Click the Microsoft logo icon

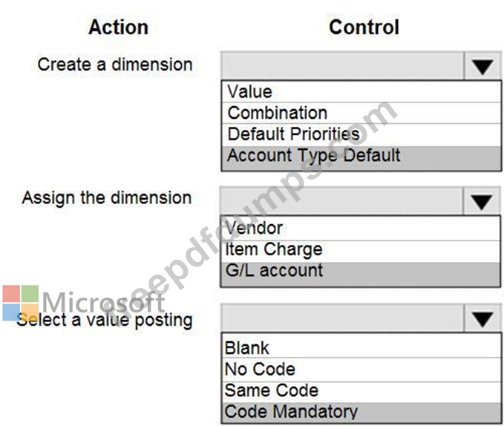click(x=20, y=303)
